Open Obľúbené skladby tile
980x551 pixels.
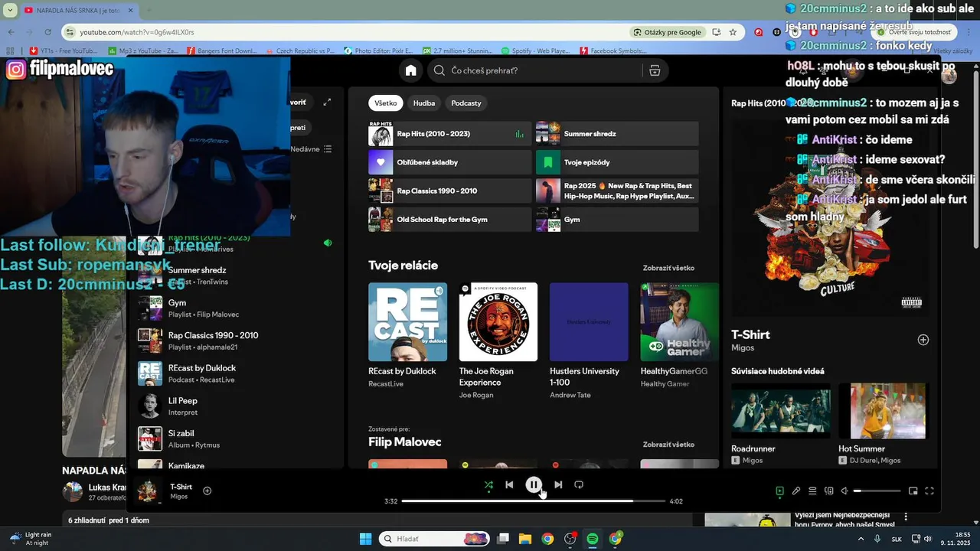click(449, 162)
